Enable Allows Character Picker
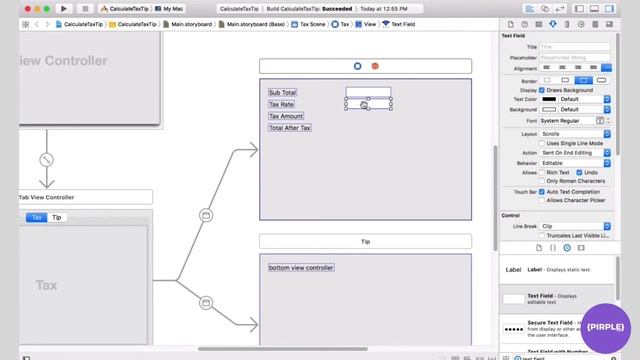This screenshot has width=640, height=360. click(x=542, y=200)
